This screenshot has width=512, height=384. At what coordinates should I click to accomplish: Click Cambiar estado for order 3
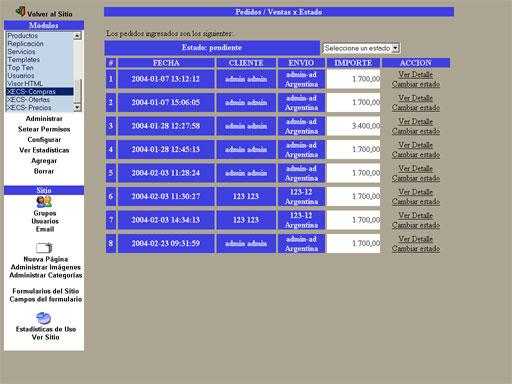pos(416,131)
